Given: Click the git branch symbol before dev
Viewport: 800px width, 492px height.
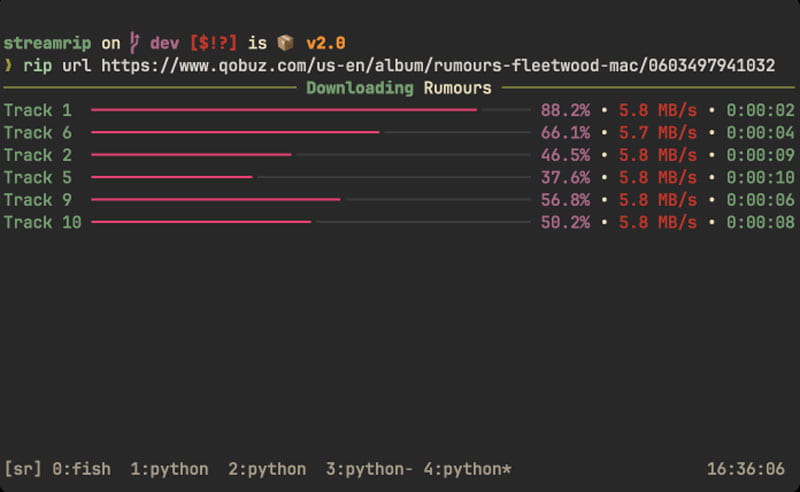Looking at the screenshot, I should click(x=135, y=43).
